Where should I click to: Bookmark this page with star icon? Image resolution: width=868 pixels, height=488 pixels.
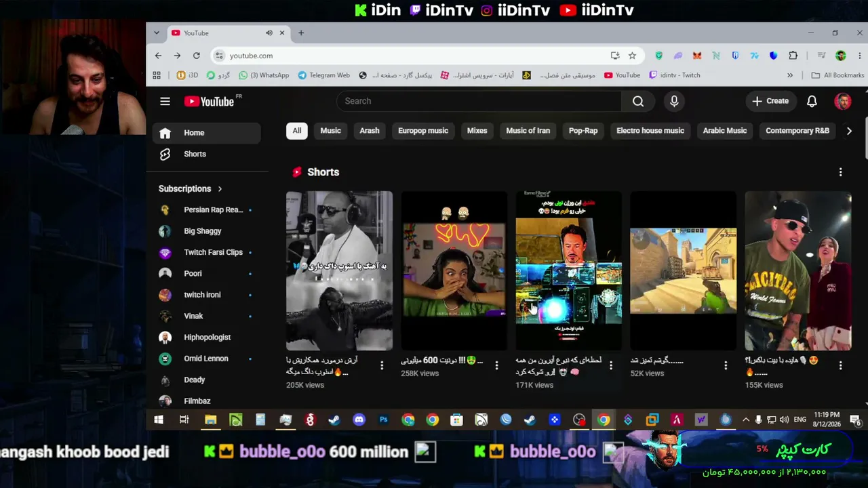pyautogui.click(x=632, y=56)
